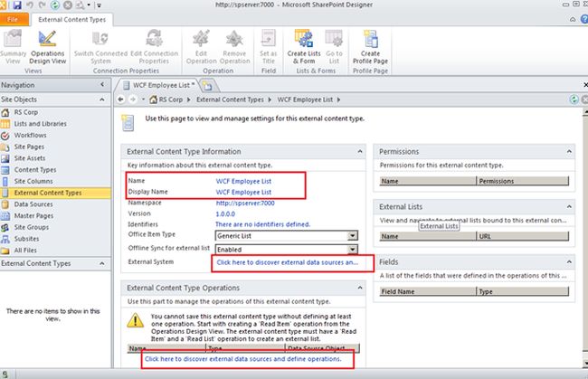Viewport: 588px width, 379px height.
Task: Open quick access toolbar customize dropdown
Action: point(100,5)
